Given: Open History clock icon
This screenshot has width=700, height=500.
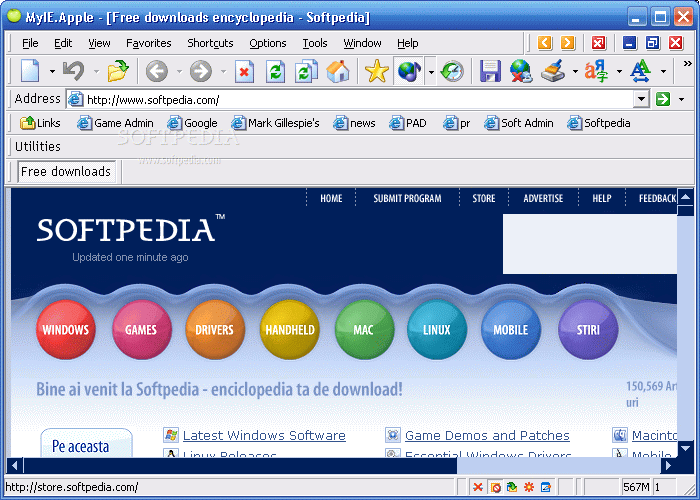Looking at the screenshot, I should click(452, 71).
